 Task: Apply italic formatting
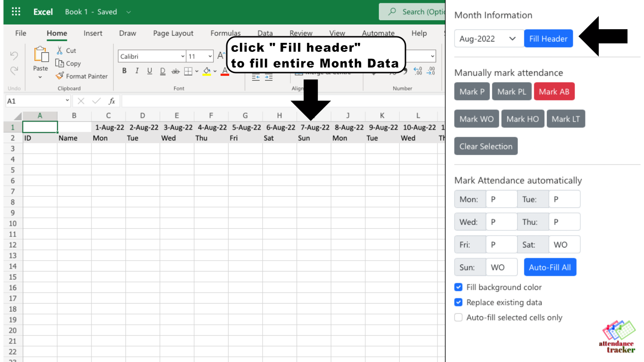point(137,71)
